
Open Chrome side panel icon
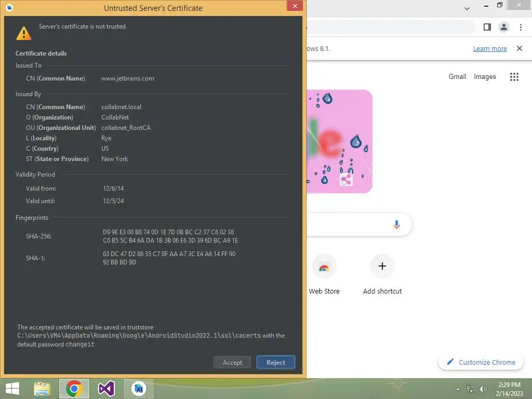click(x=487, y=27)
